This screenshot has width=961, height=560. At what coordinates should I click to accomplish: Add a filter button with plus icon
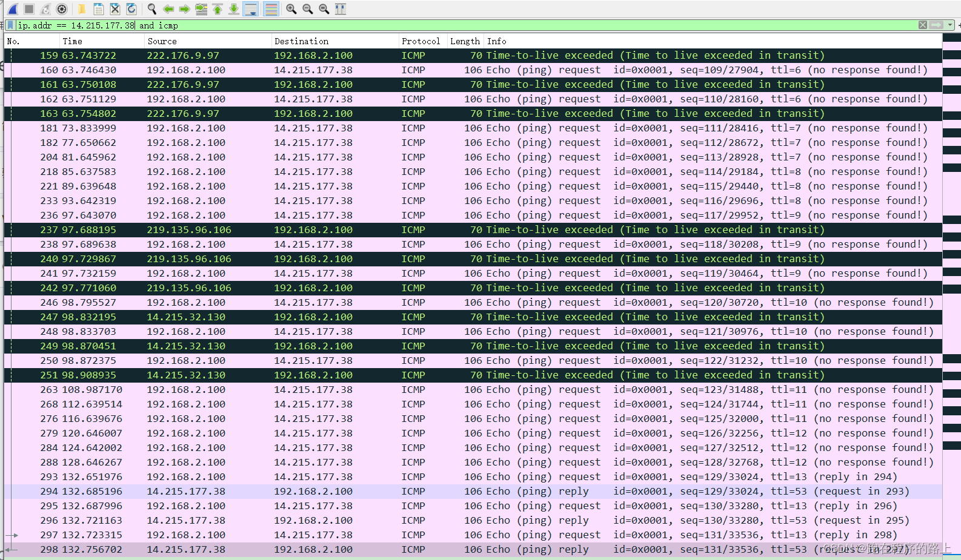tap(959, 25)
